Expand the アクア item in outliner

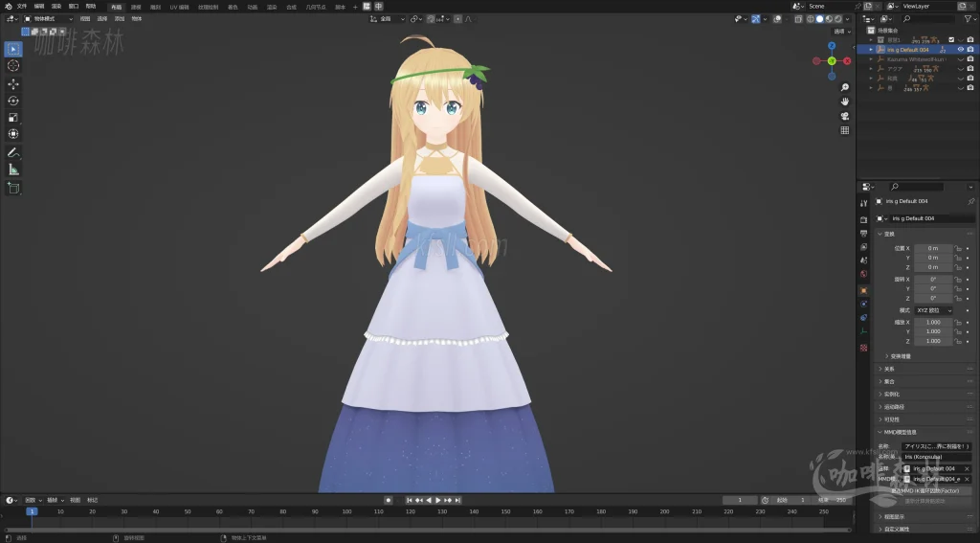[871, 69]
